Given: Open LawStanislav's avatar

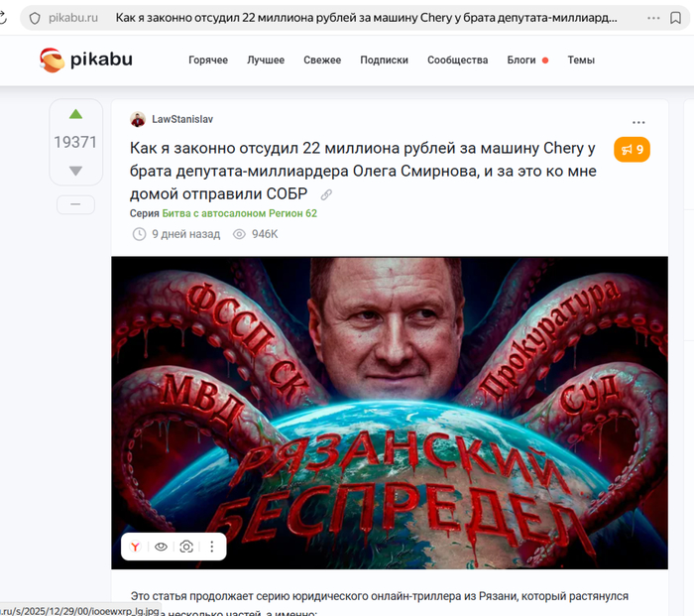Looking at the screenshot, I should pyautogui.click(x=138, y=119).
